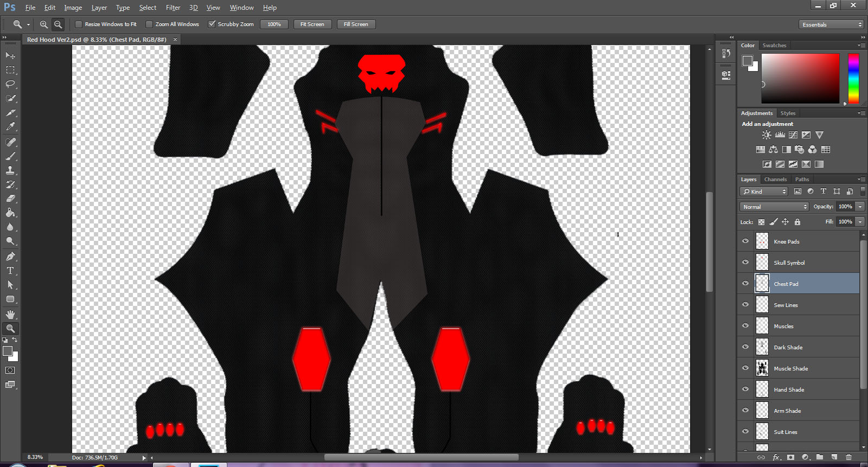Hide the Sew Lines layer
868x467 pixels.
745,305
